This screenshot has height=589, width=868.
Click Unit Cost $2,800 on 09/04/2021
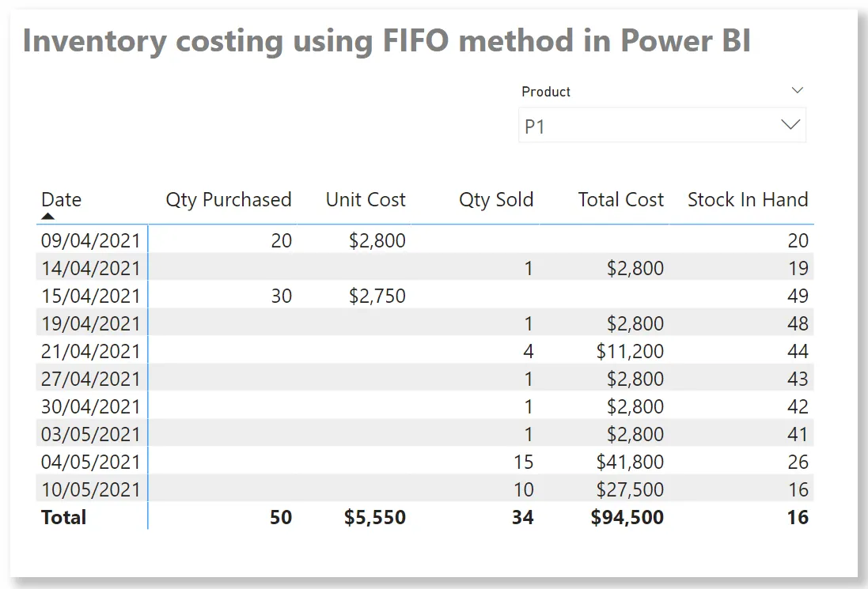click(x=377, y=240)
